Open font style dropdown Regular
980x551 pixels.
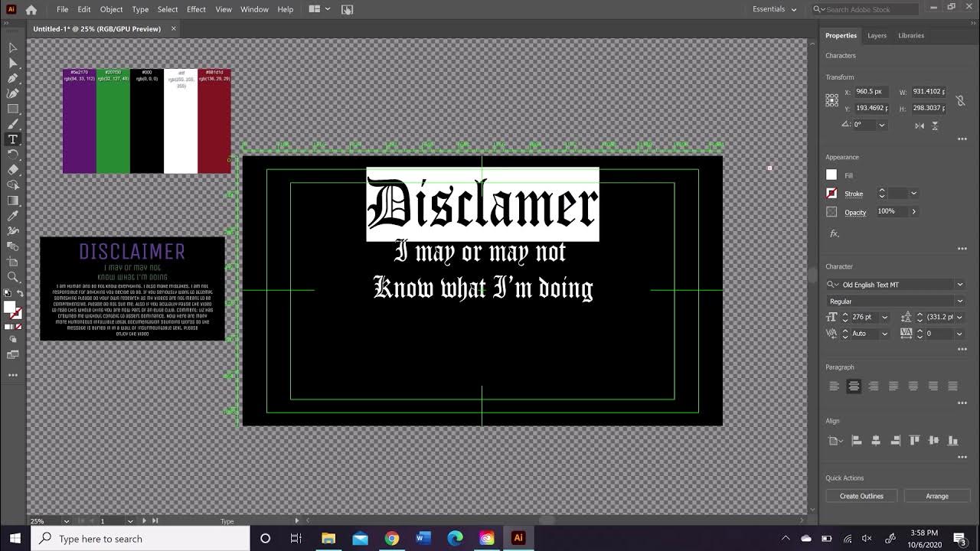pyautogui.click(x=960, y=302)
